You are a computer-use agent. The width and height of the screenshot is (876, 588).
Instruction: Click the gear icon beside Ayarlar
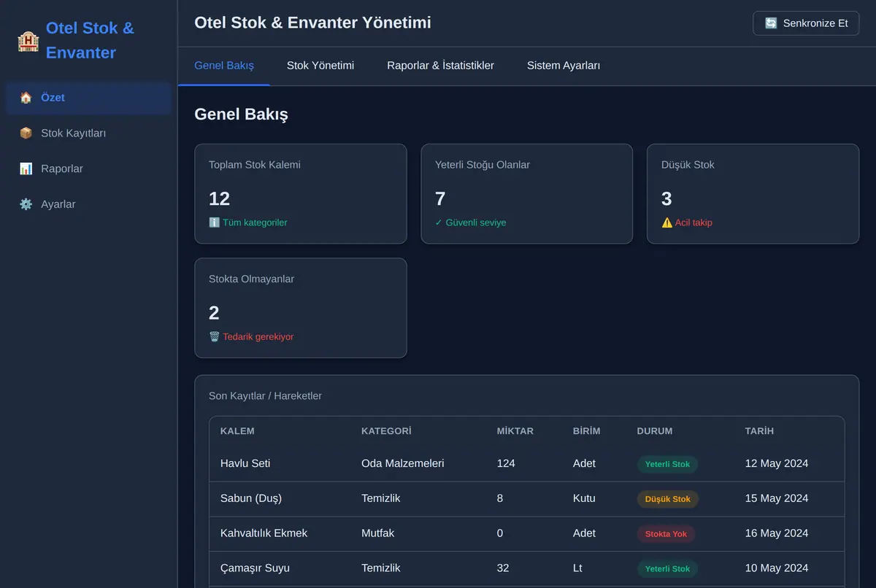pos(26,205)
